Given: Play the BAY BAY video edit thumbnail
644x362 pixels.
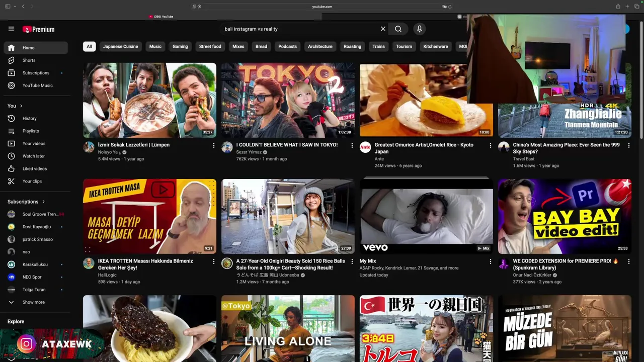Looking at the screenshot, I should tap(565, 216).
